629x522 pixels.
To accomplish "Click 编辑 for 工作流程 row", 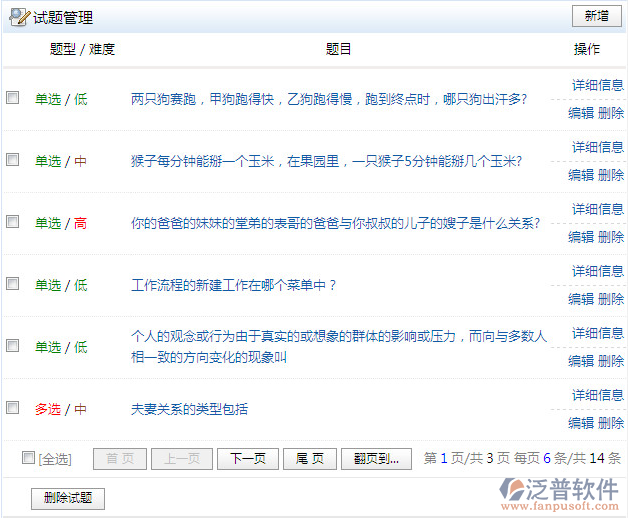I will pos(581,299).
